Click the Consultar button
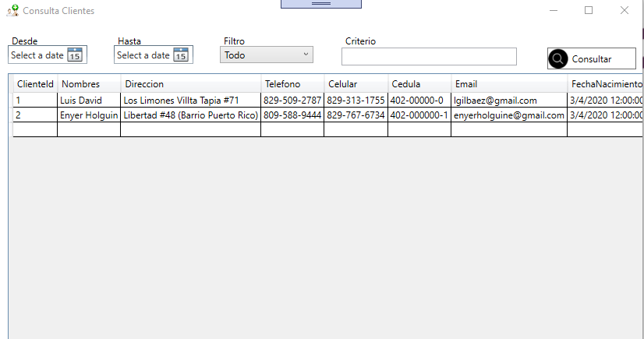Screen dimensions: 644x339 click(x=592, y=58)
